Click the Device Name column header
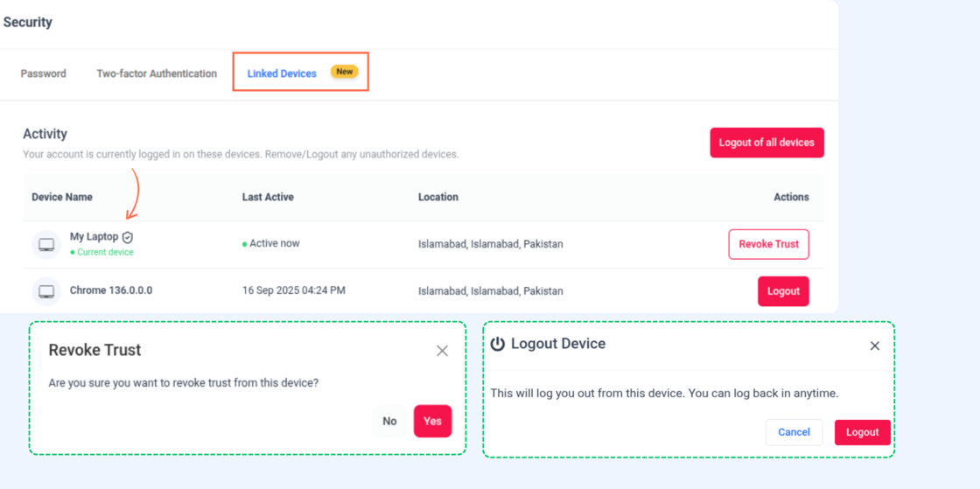This screenshot has width=980, height=489. click(x=62, y=197)
